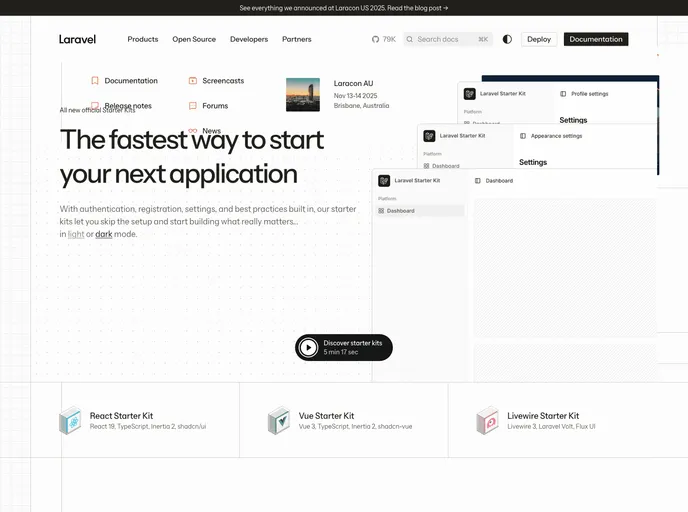Click the Screencasts play icon

[193, 80]
